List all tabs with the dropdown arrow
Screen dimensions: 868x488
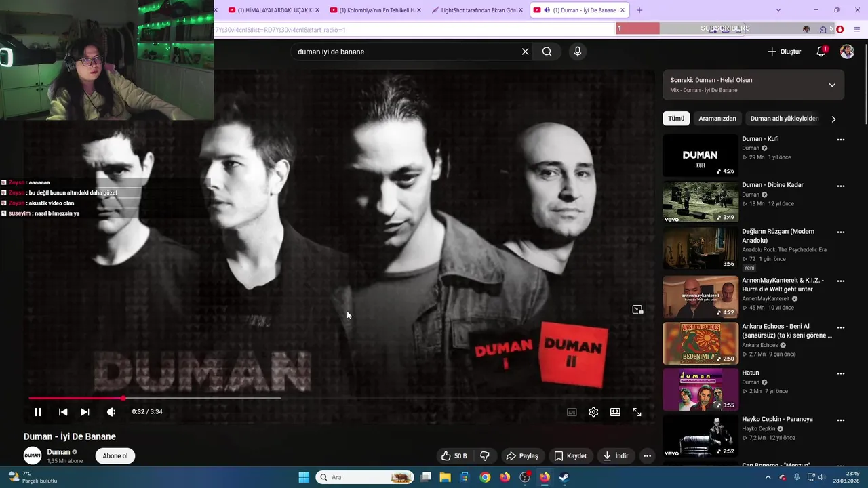click(778, 10)
